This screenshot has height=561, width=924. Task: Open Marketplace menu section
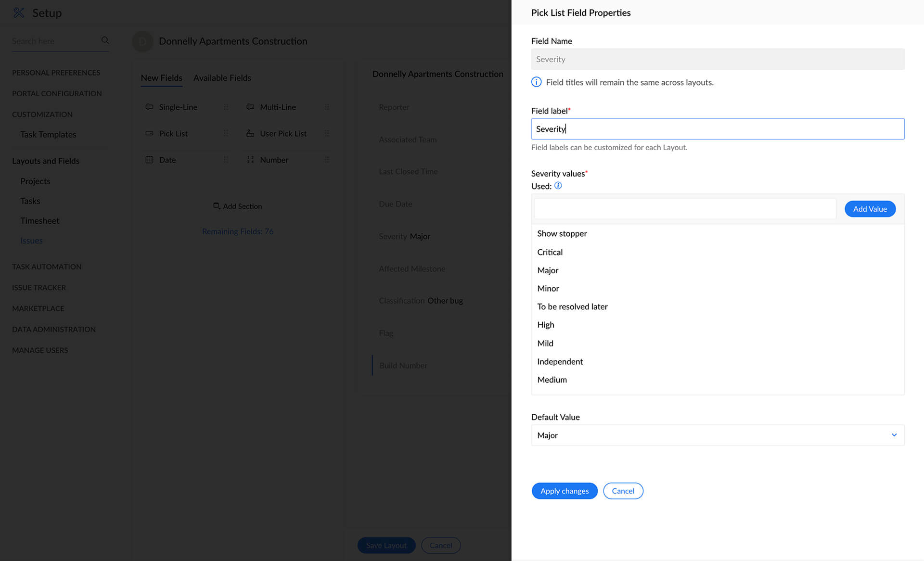tap(38, 308)
